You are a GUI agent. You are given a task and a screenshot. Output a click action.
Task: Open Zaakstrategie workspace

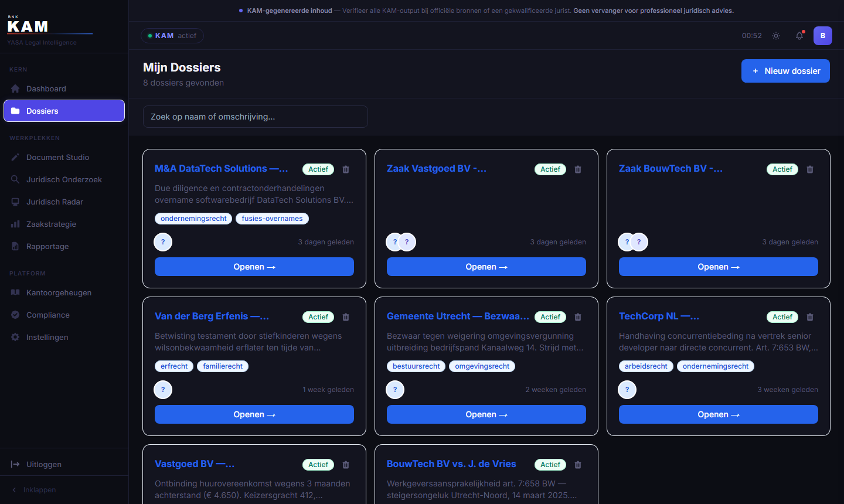[64, 224]
